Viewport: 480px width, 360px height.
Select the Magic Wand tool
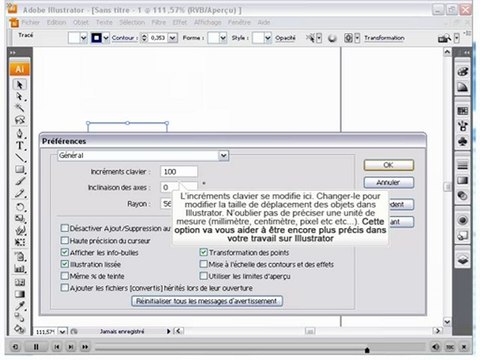point(20,108)
